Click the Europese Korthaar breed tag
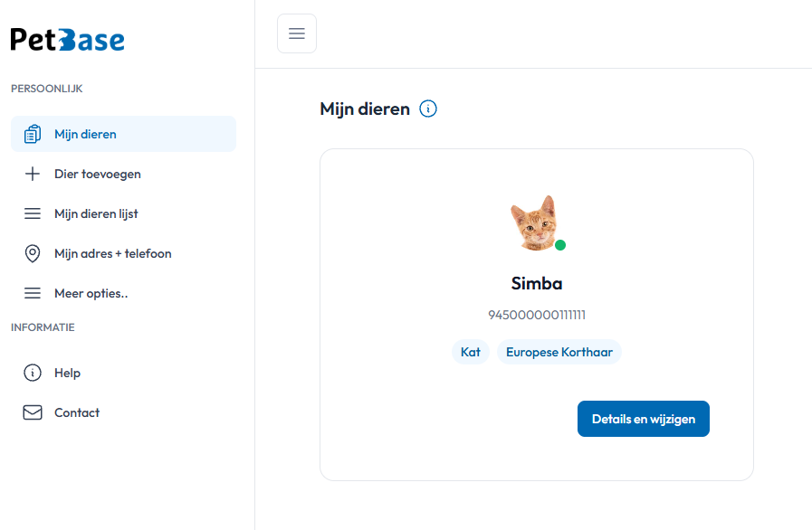 559,352
